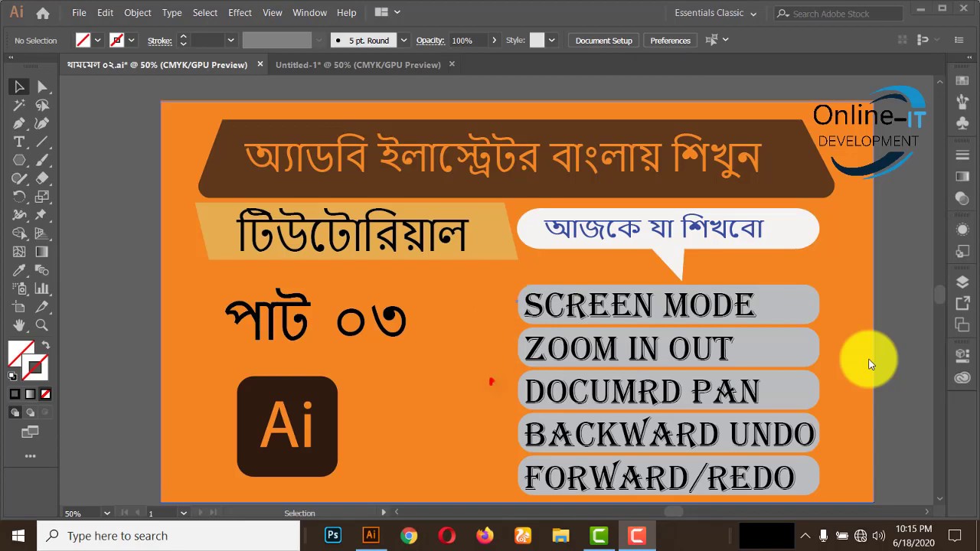Select the Line Segment tool
Viewport: 980px width, 551px height.
pyautogui.click(x=42, y=142)
